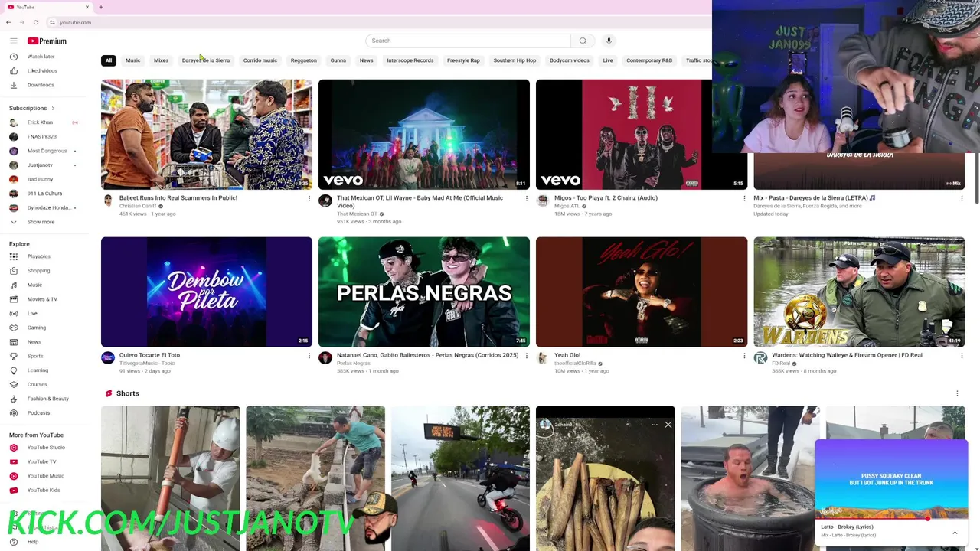980x551 pixels.
Task: Open options menu for Yeah Glo! video
Action: coord(743,356)
